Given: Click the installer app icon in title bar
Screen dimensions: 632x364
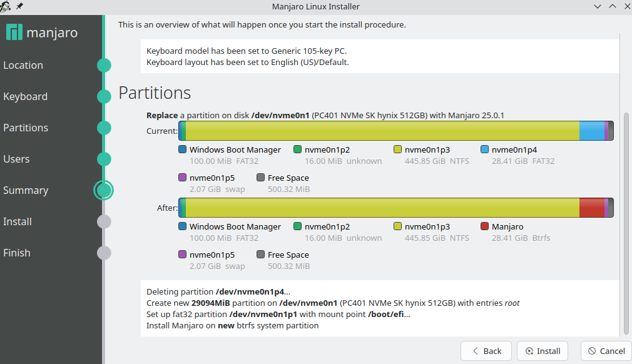Looking at the screenshot, I should (x=6, y=6).
